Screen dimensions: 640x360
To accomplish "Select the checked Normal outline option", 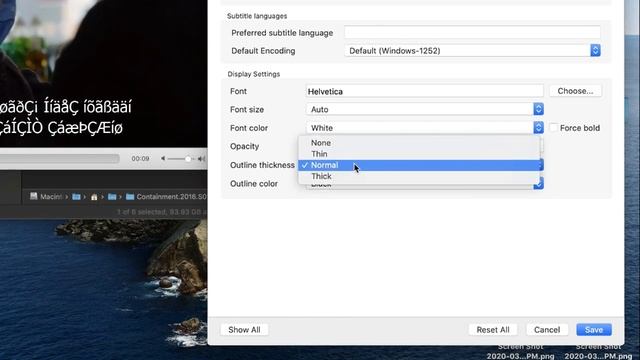I will coord(419,165).
